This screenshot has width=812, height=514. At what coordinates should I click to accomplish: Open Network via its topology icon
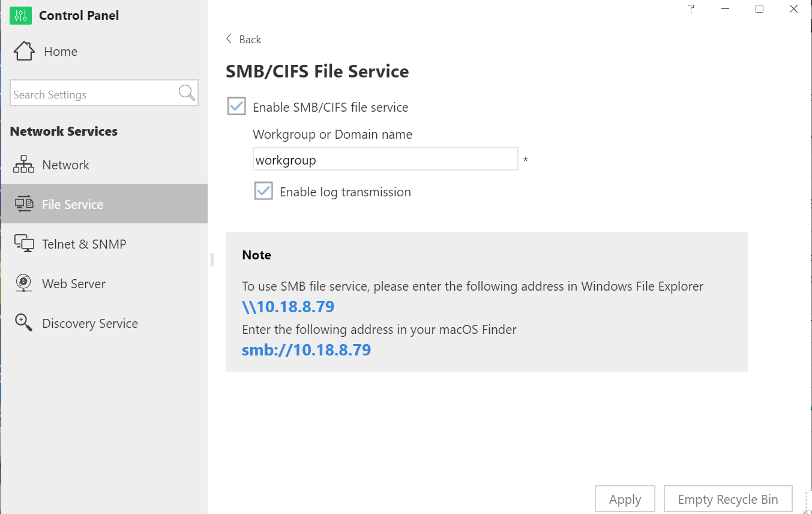tap(23, 165)
